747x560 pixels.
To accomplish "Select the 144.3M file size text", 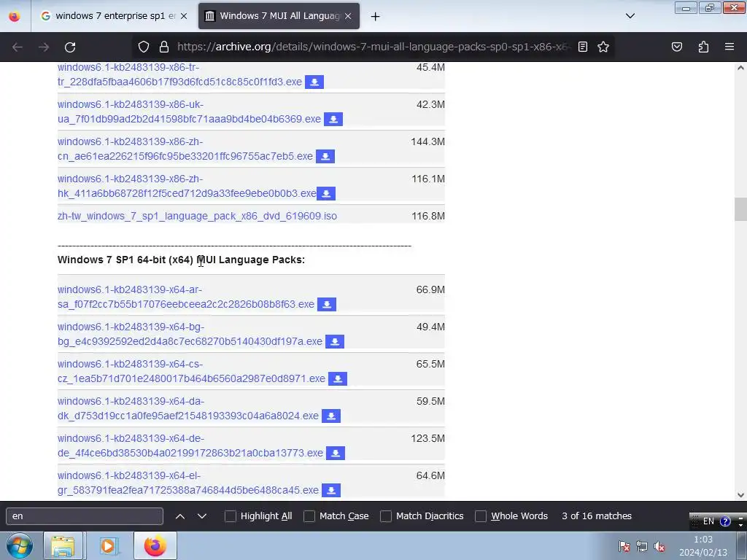I will pyautogui.click(x=427, y=142).
